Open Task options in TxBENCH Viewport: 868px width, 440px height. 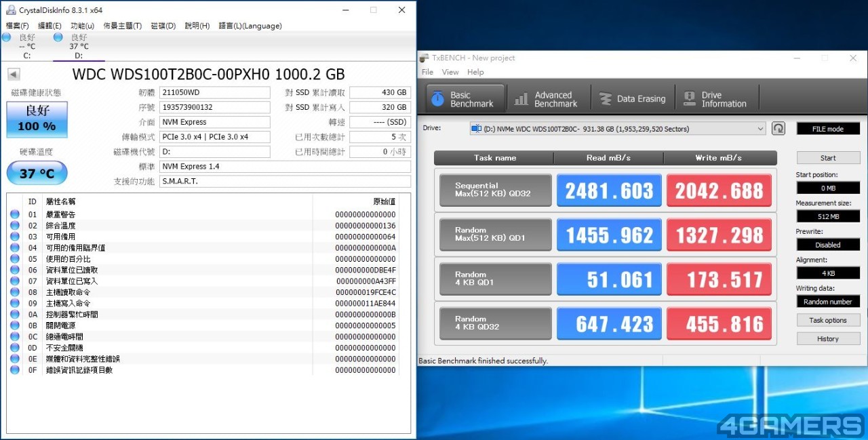pyautogui.click(x=828, y=320)
